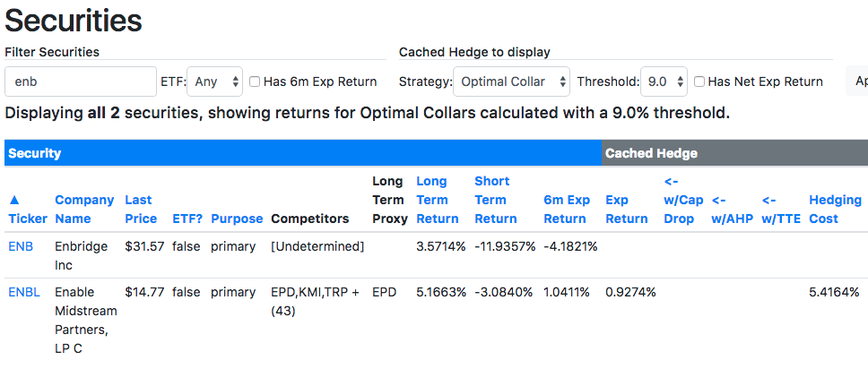Sort by Hedging Cost column
The width and height of the screenshot is (868, 369).
pyautogui.click(x=836, y=209)
